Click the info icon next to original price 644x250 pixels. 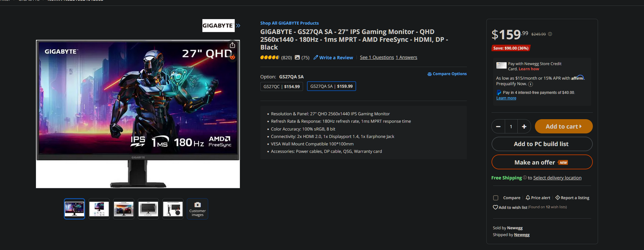(550, 34)
